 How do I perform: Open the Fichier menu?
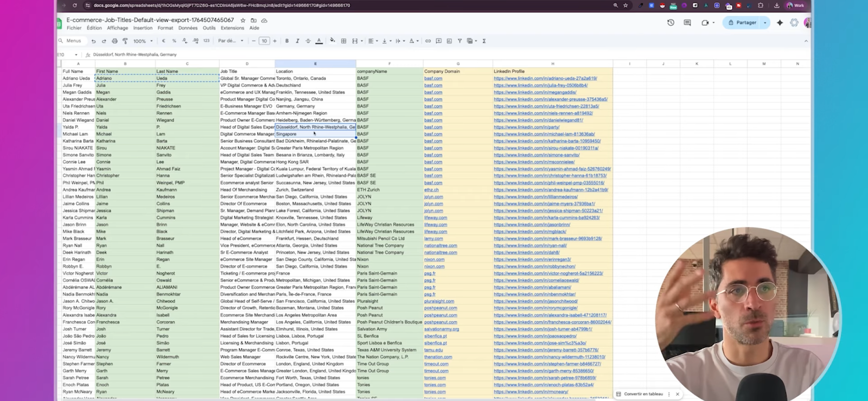click(74, 28)
